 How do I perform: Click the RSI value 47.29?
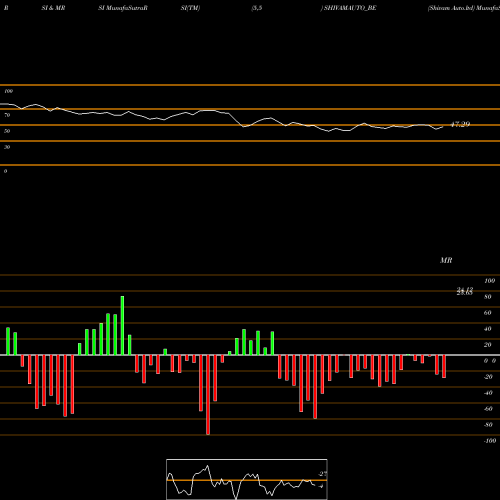[x=460, y=124]
